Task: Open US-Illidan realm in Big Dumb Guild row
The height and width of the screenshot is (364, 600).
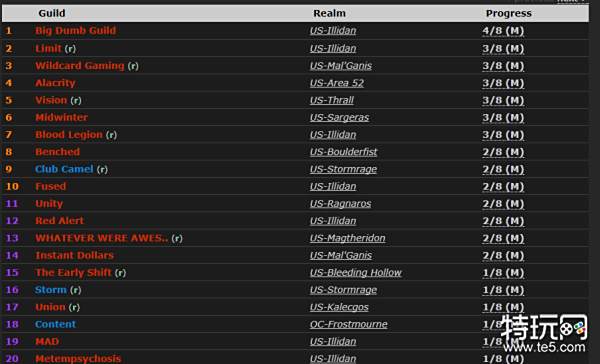Action: pos(333,31)
